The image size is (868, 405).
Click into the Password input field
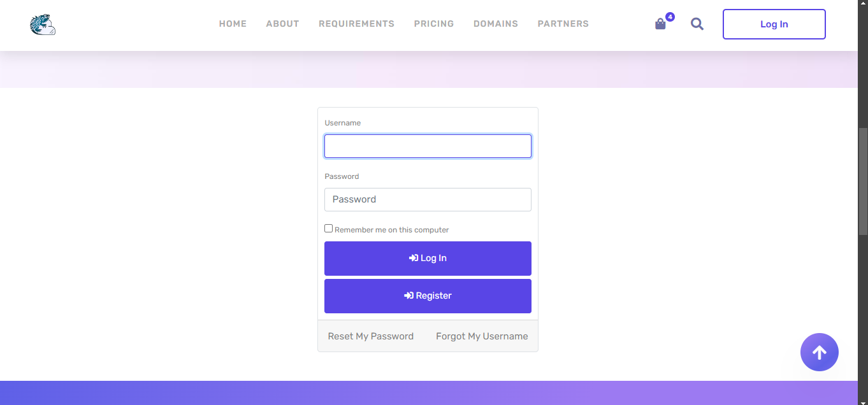click(x=428, y=199)
